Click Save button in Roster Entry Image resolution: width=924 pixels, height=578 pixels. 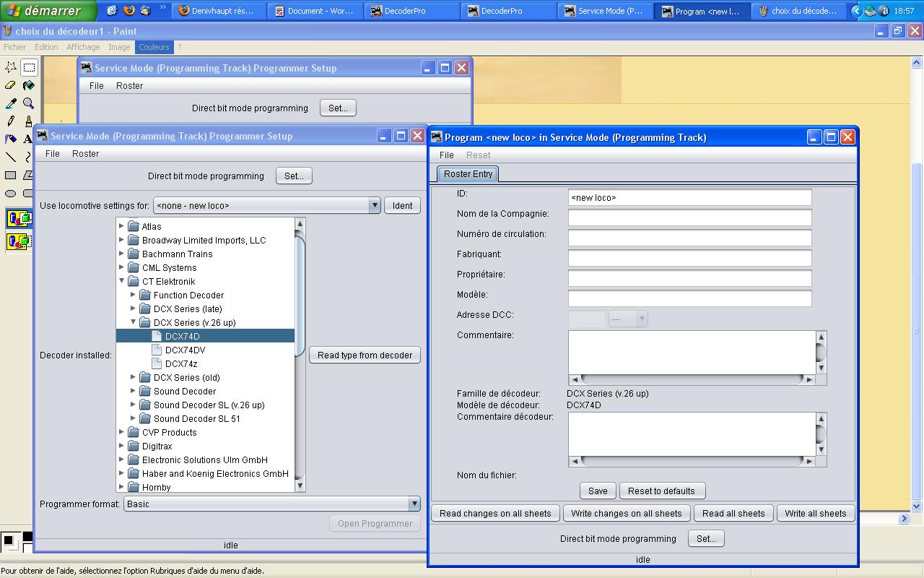(598, 491)
